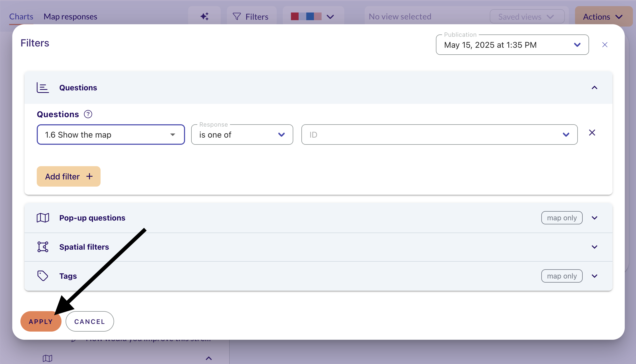Open the 1.6 Show the map dropdown

(111, 135)
